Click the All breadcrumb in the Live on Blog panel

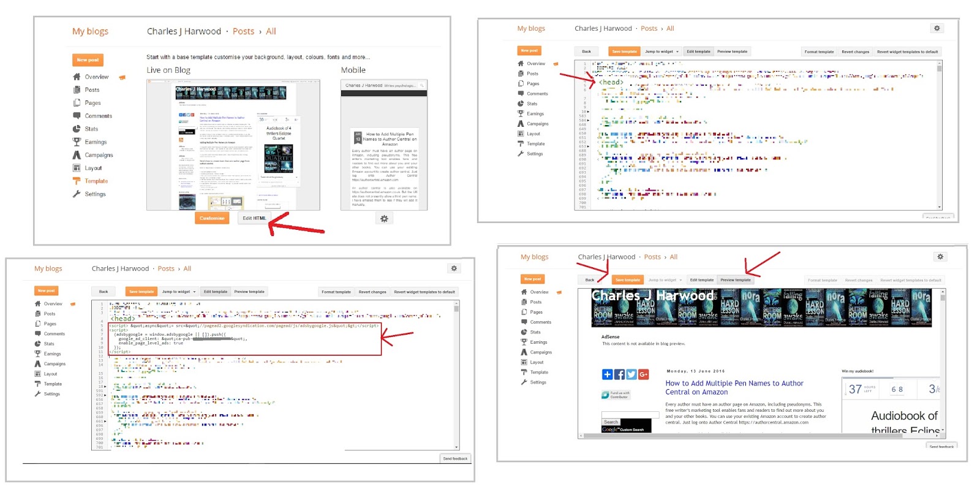click(271, 31)
